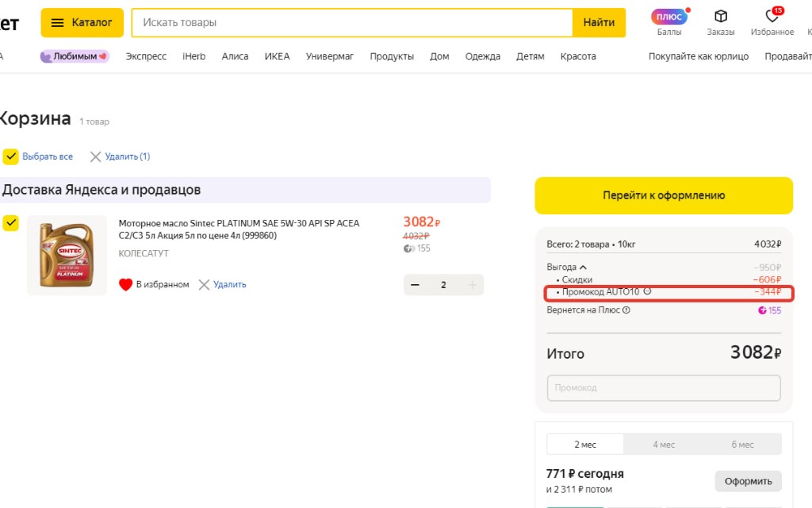Toggle the В избранном heart icon
The width and height of the screenshot is (812, 508).
point(126,285)
